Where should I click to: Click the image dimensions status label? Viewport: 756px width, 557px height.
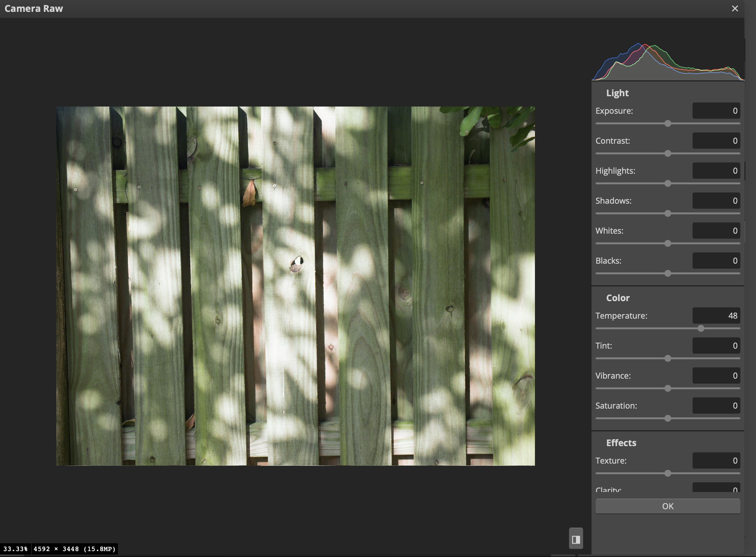pyautogui.click(x=74, y=549)
